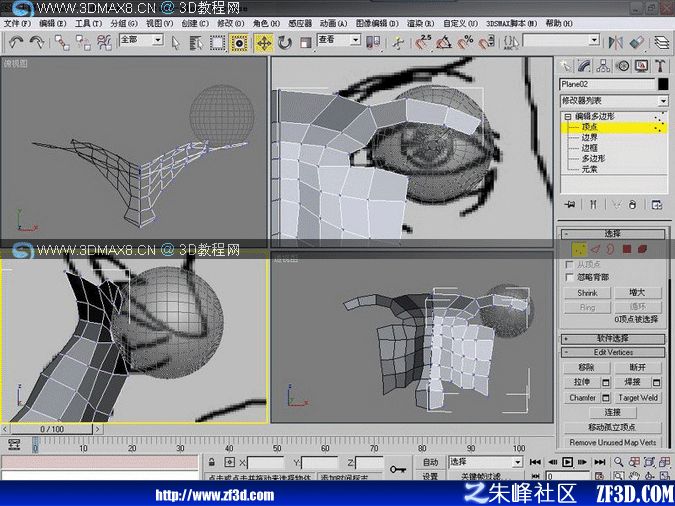This screenshot has height=506, width=675.
Task: Click the Mirror tool icon
Action: [x=616, y=42]
